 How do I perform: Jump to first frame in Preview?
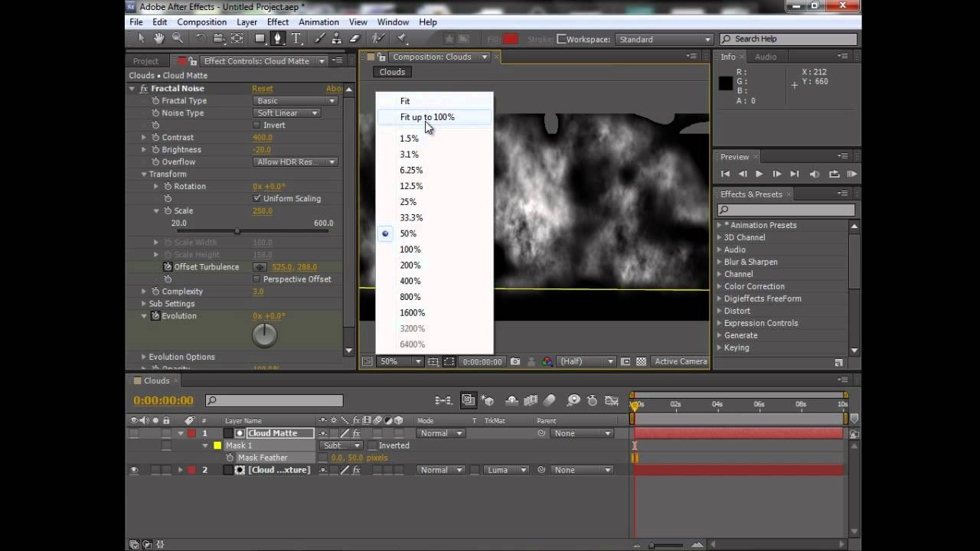[725, 174]
